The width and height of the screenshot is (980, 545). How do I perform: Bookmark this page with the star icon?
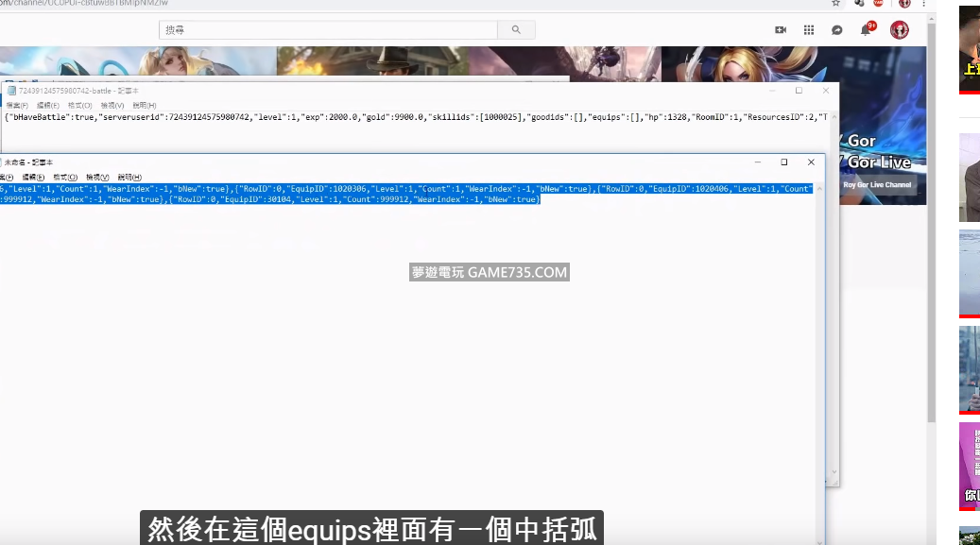click(x=835, y=3)
